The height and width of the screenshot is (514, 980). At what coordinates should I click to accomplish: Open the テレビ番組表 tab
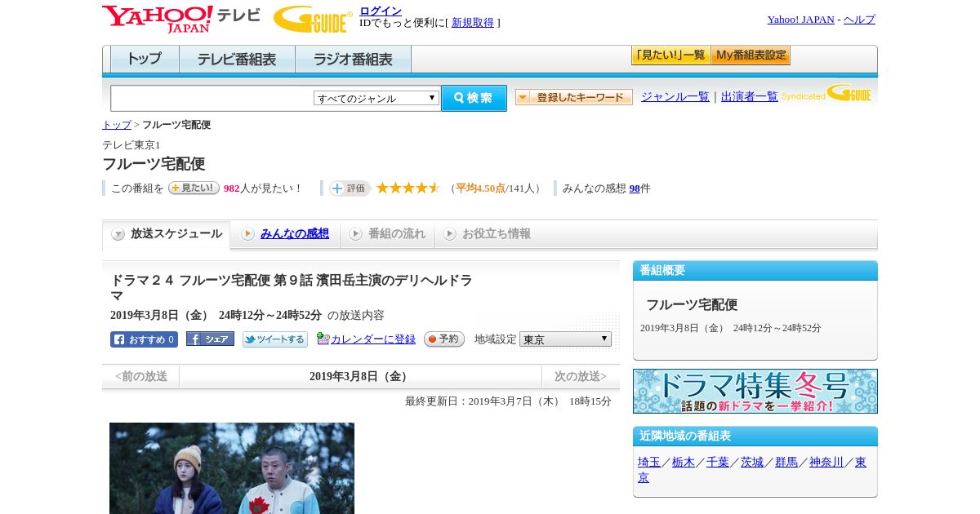click(x=237, y=59)
